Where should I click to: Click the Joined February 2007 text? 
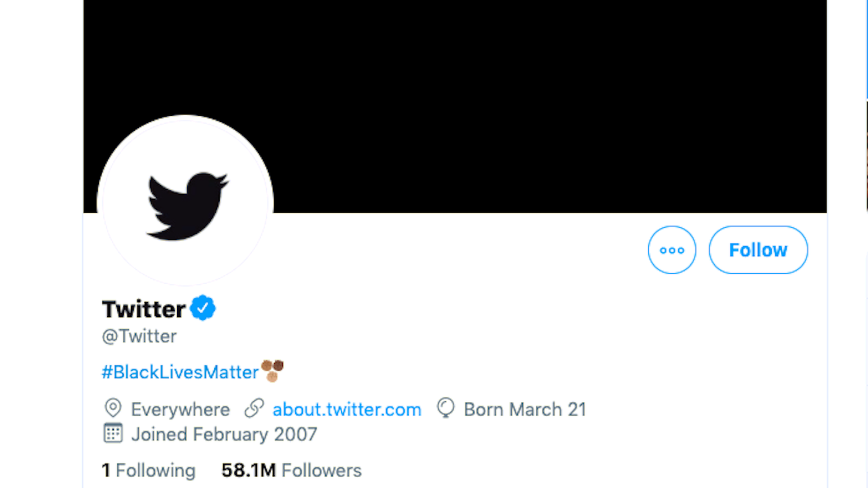[224, 434]
